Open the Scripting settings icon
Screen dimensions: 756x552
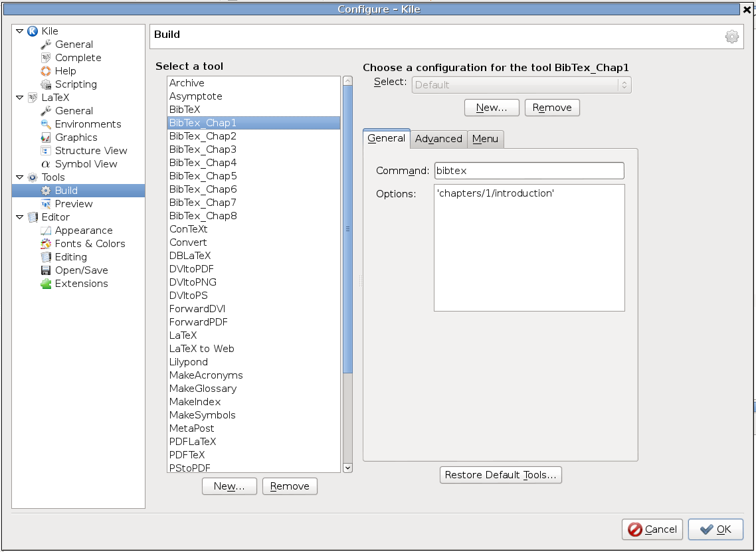(x=46, y=84)
